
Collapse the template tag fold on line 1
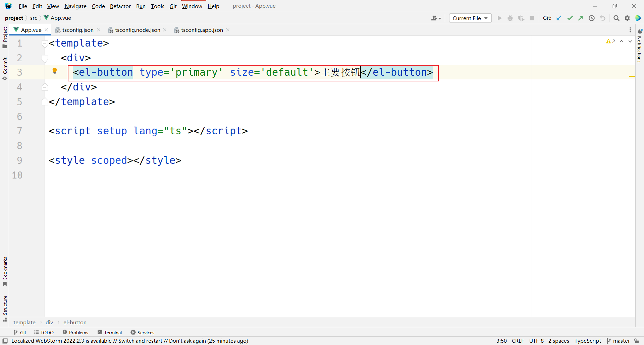[x=45, y=43]
